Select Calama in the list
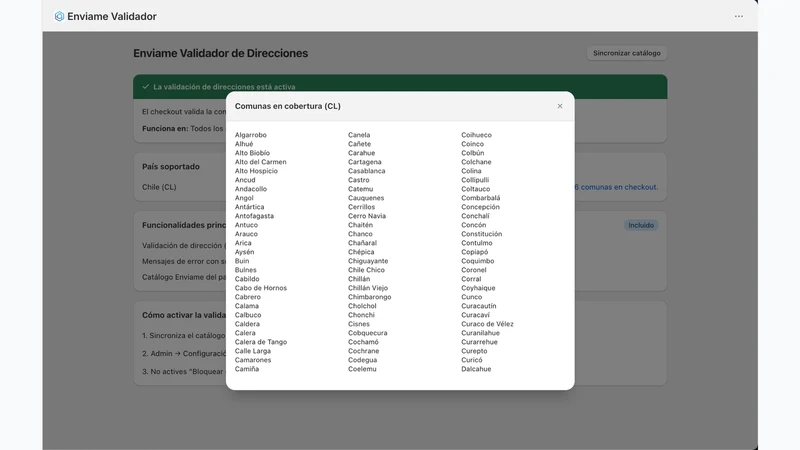The image size is (800, 450). coord(246,306)
